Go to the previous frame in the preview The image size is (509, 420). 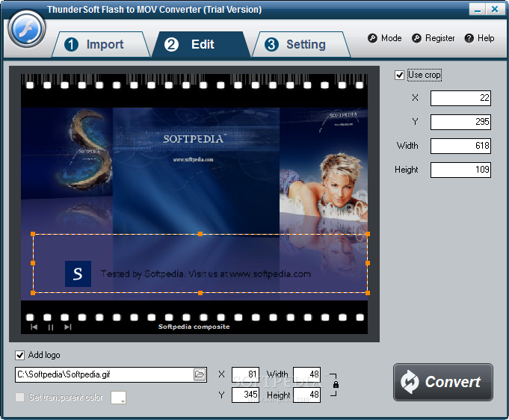[34, 327]
